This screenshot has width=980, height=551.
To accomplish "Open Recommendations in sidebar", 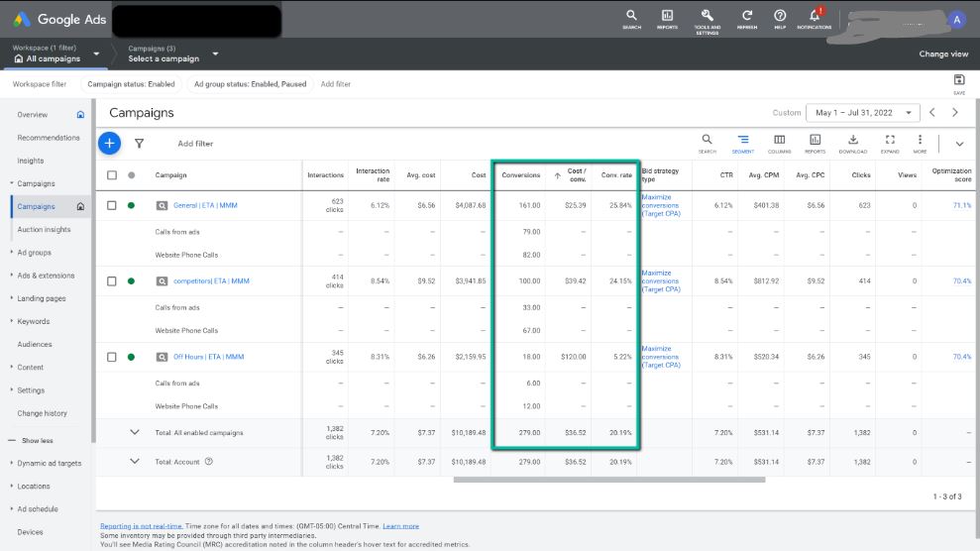I will [49, 138].
